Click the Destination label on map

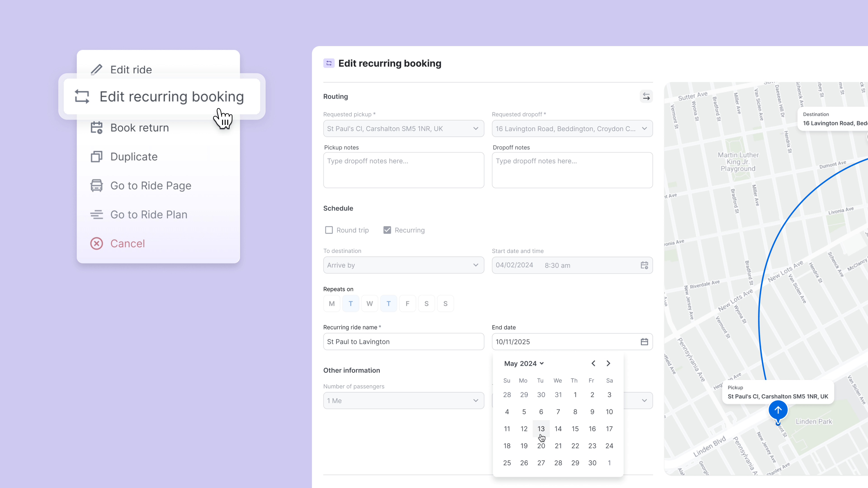point(833,119)
